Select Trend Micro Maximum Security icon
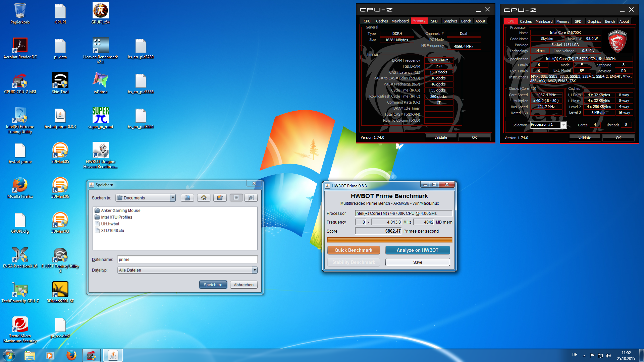Screen dimensions: 644x362 click(x=20, y=329)
